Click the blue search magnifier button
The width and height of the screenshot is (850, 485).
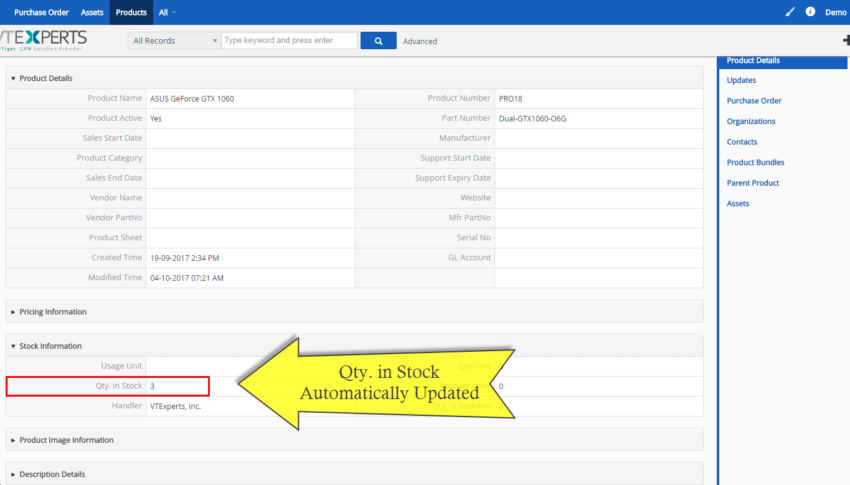point(378,41)
